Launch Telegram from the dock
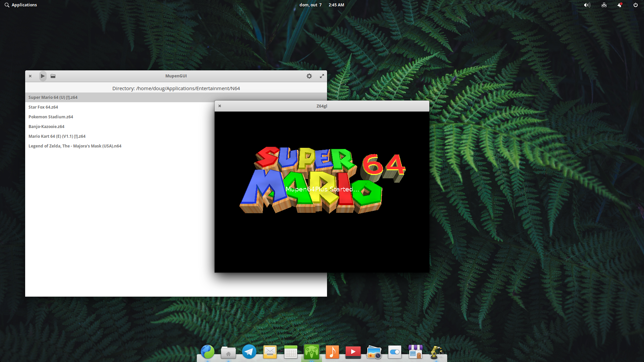Viewport: 644px width, 362px height. (249, 352)
